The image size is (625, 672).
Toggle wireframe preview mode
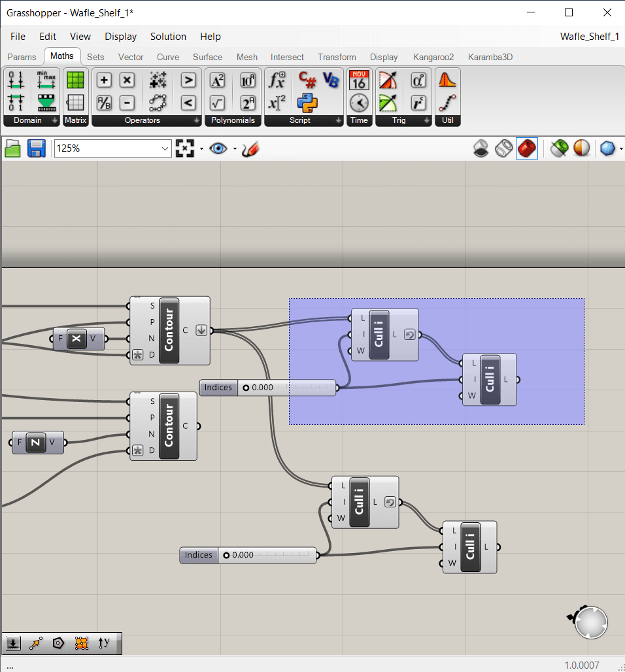tap(503, 148)
